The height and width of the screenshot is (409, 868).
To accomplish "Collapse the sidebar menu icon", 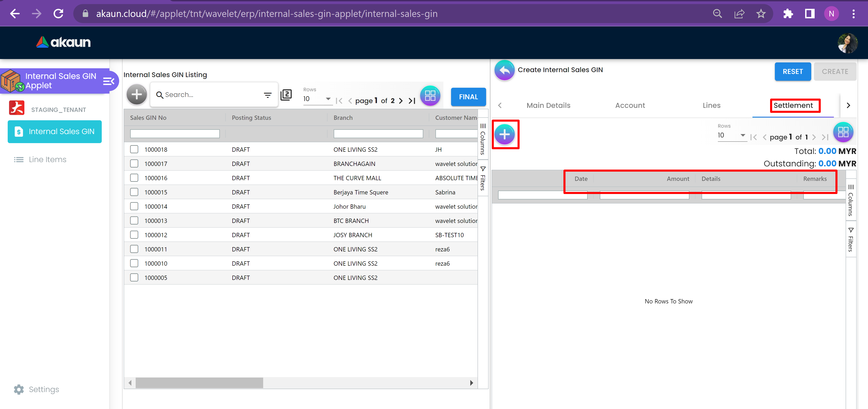I will click(x=109, y=81).
